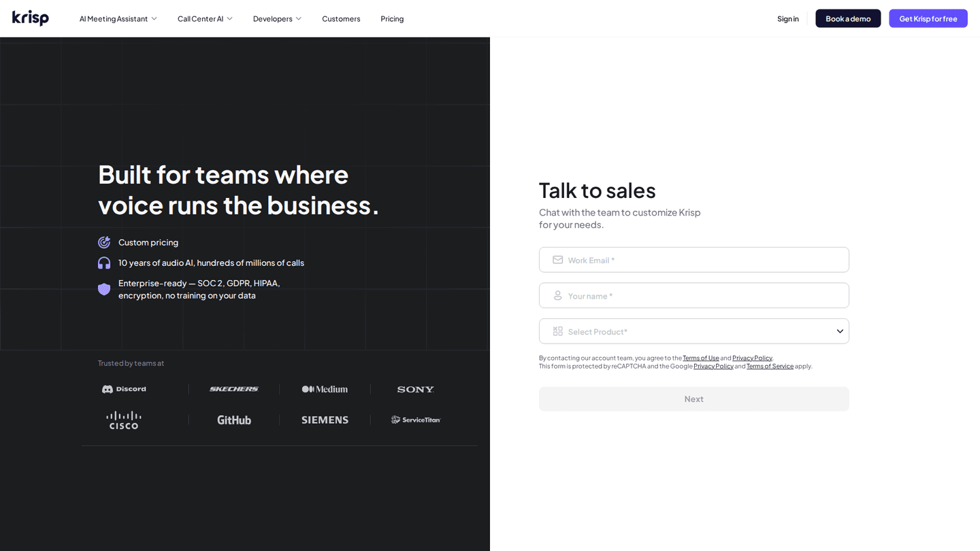980x551 pixels.
Task: Open the Google Terms of Service link
Action: click(x=770, y=366)
